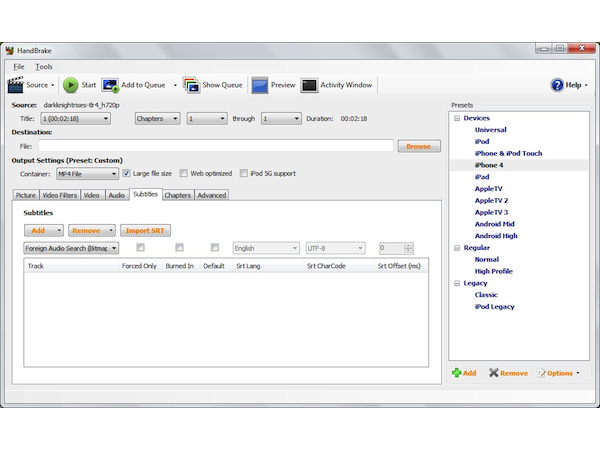Select the Classic preset

click(x=486, y=295)
